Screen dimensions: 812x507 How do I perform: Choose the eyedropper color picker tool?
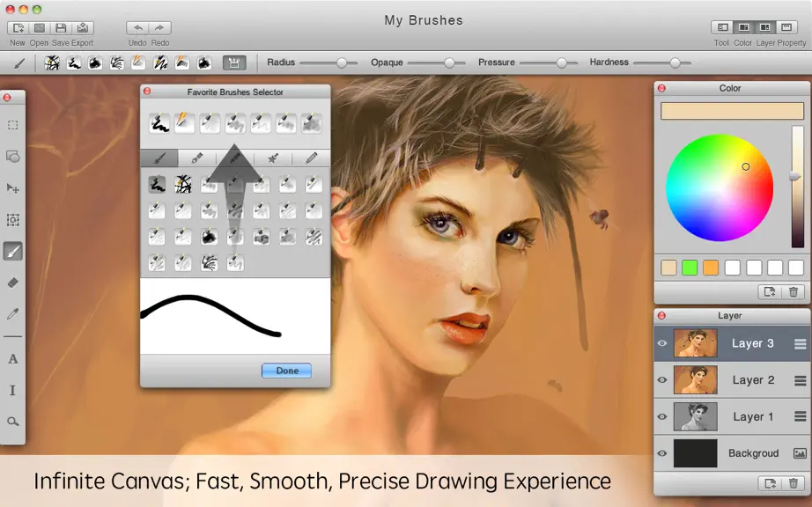click(13, 313)
